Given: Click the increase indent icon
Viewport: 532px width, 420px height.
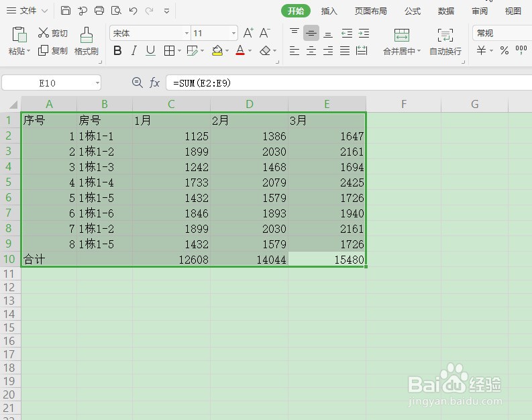Looking at the screenshot, I should [364, 33].
